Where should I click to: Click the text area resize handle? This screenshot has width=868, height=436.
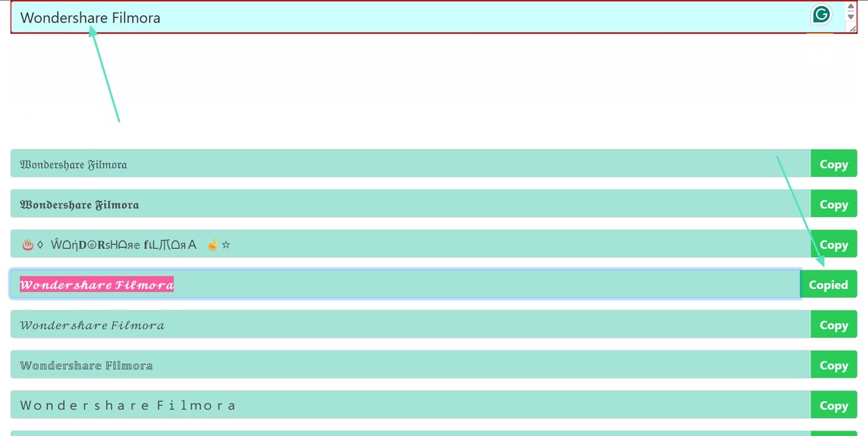tap(852, 28)
